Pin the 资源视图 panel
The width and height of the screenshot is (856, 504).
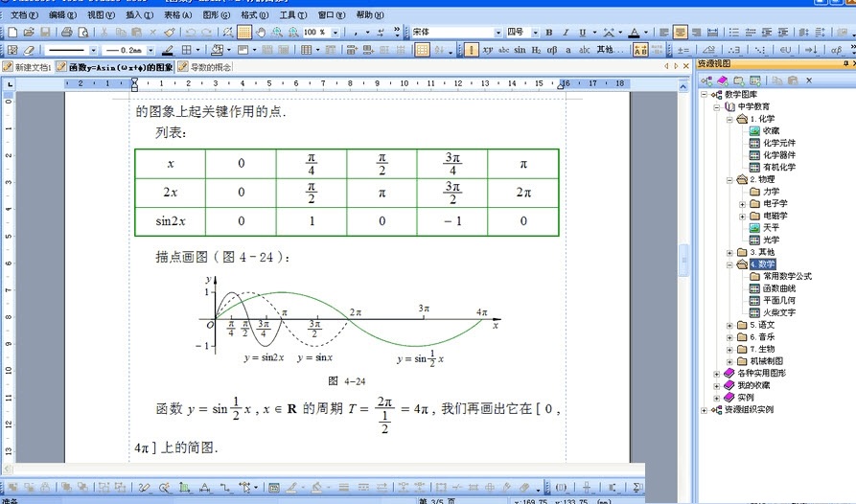click(846, 64)
